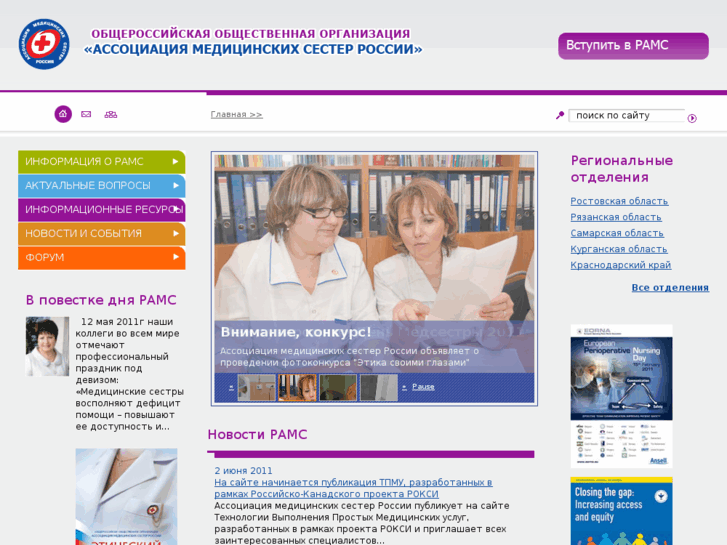Click 'Внимание, конкурс!' slide caption

click(x=296, y=332)
